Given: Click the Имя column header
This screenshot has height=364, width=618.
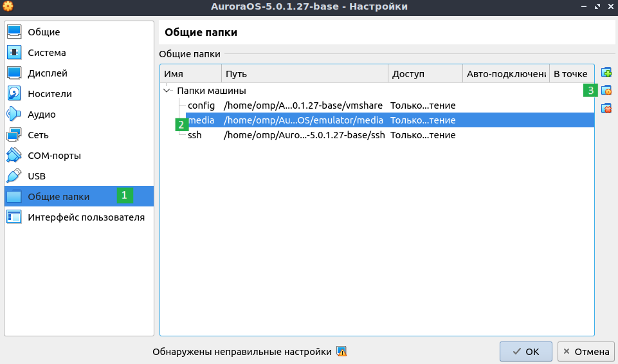Looking at the screenshot, I should click(191, 74).
